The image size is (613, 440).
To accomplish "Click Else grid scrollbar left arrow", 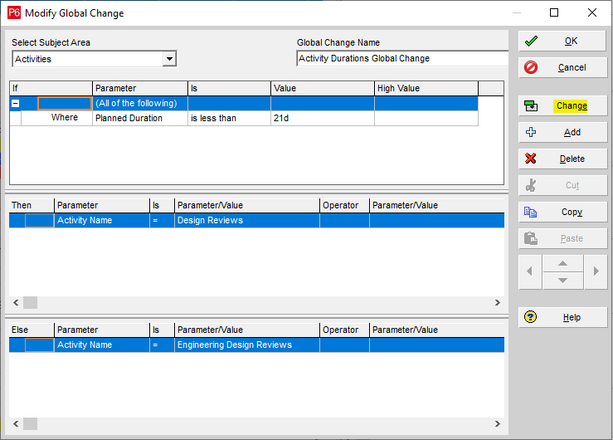I will coord(16,424).
